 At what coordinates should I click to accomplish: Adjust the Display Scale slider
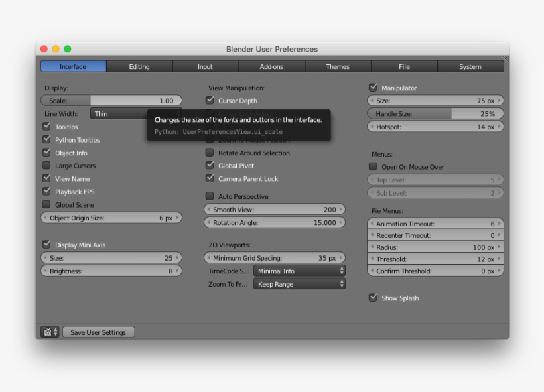(x=111, y=101)
